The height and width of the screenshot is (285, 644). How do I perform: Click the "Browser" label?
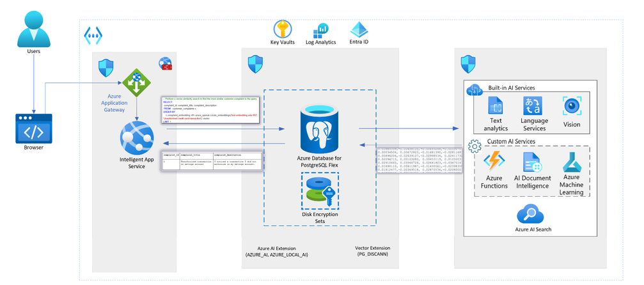pyautogui.click(x=34, y=148)
